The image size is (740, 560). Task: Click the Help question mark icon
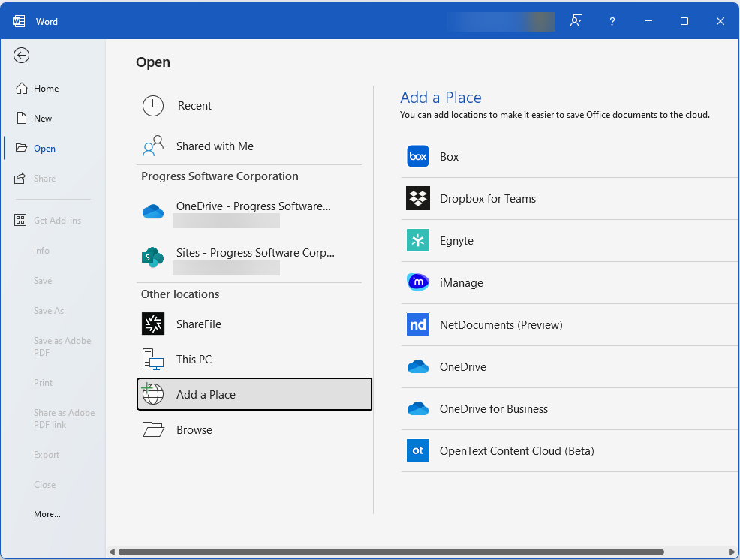[x=612, y=21]
